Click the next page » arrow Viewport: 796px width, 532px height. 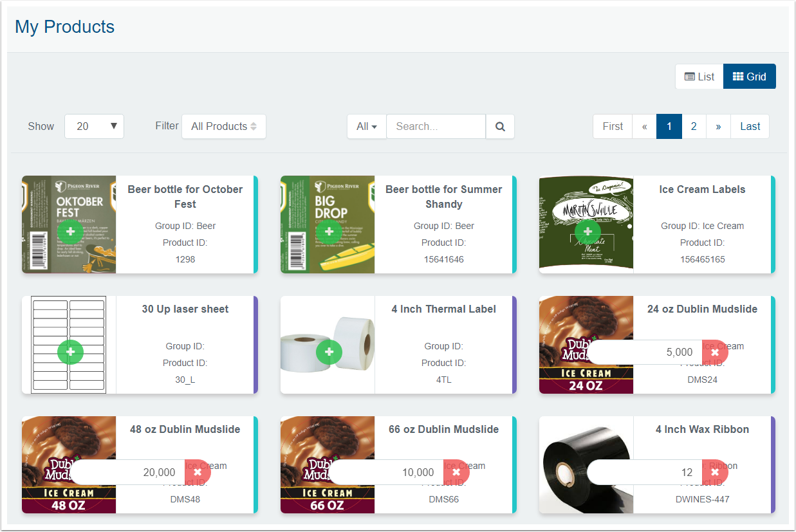718,127
